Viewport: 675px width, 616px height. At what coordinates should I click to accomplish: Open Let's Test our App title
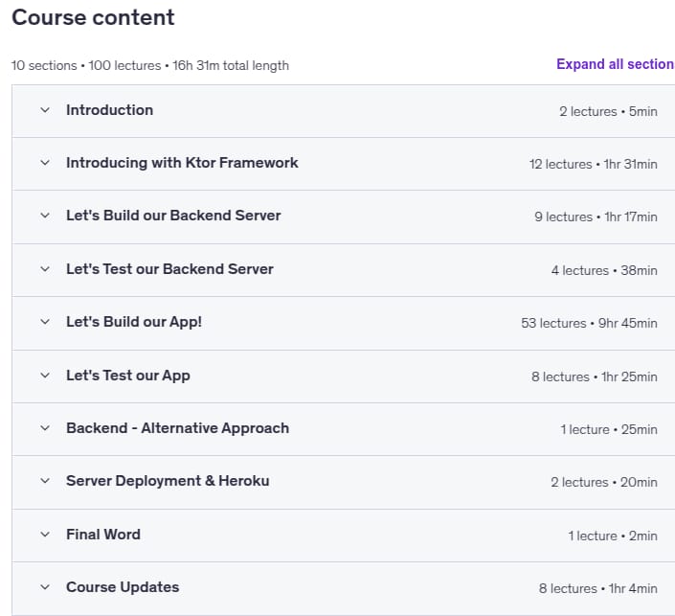tap(128, 376)
